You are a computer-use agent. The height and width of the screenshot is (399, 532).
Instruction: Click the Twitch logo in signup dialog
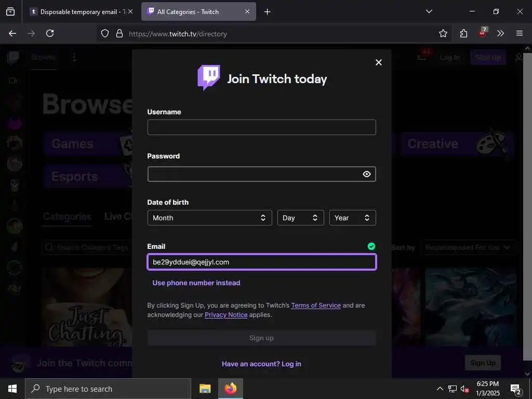click(209, 78)
